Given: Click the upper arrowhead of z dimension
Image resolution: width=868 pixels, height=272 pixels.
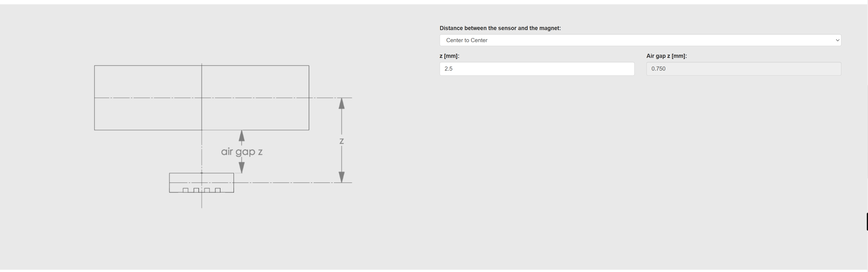Looking at the screenshot, I should tap(341, 104).
